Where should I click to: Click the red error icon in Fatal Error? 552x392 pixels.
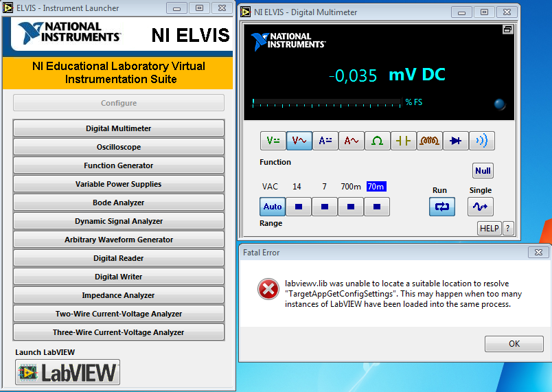point(268,289)
